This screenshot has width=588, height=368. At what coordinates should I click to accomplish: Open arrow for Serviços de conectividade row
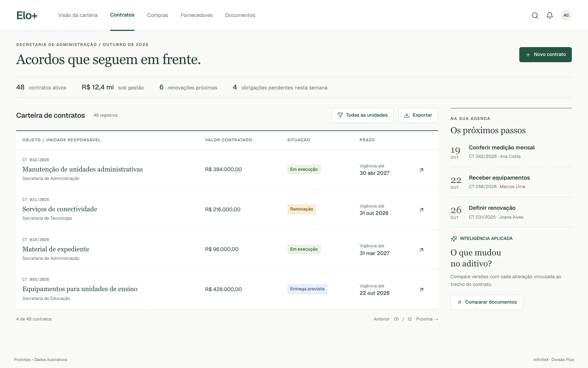click(421, 210)
